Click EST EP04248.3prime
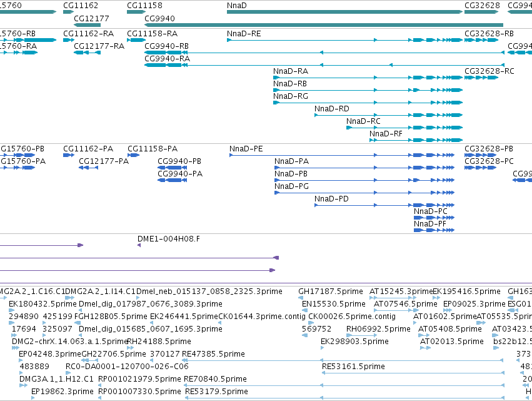 click(21, 360)
